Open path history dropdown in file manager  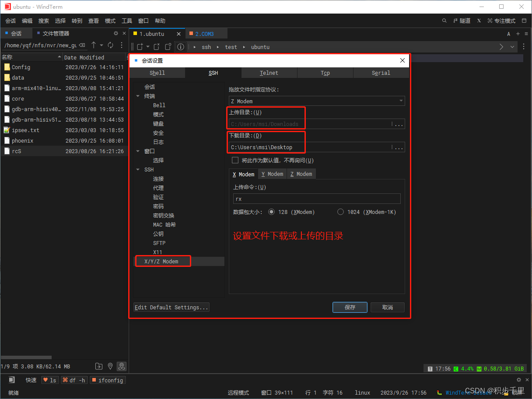tap(101, 45)
